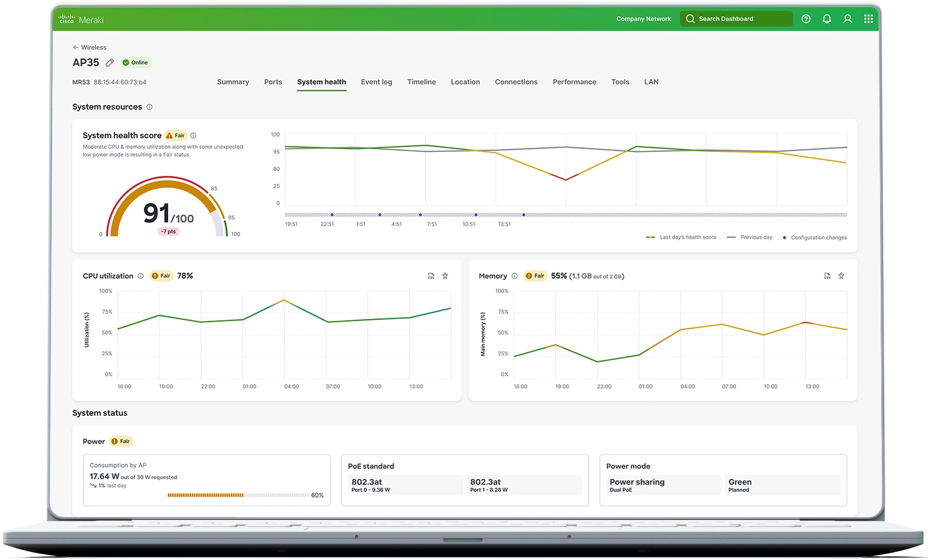Image resolution: width=928 pixels, height=560 pixels.
Task: Pin the Memory chart using the star icon
Action: coord(841,276)
